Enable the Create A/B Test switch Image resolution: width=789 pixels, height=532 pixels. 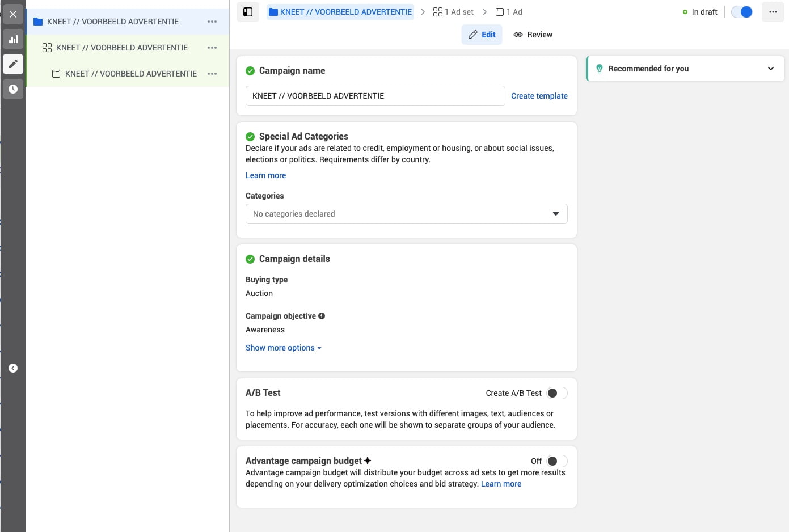pos(556,393)
